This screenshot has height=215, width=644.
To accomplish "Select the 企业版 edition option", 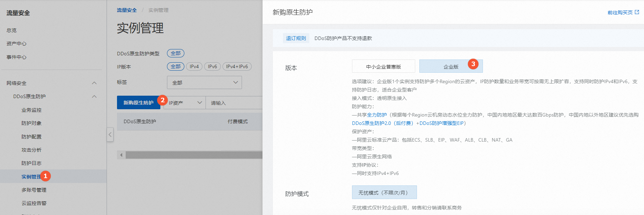I will [451, 66].
